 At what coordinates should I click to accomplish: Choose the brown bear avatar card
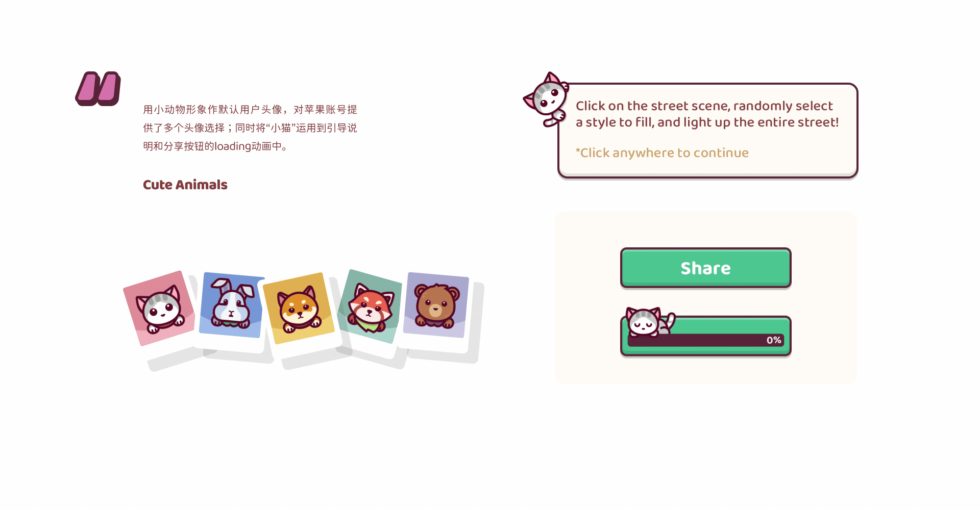click(436, 305)
